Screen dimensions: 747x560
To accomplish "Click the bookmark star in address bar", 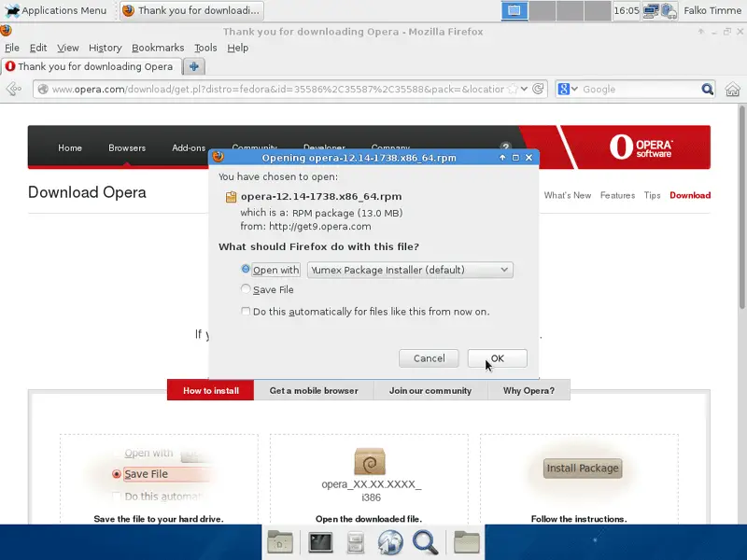I will pyautogui.click(x=513, y=89).
